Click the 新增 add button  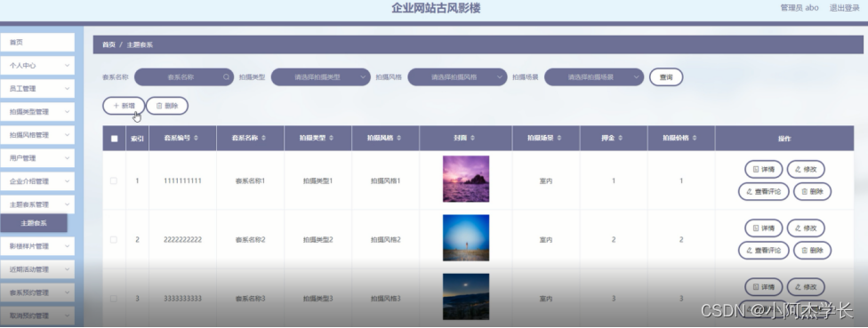coord(124,106)
